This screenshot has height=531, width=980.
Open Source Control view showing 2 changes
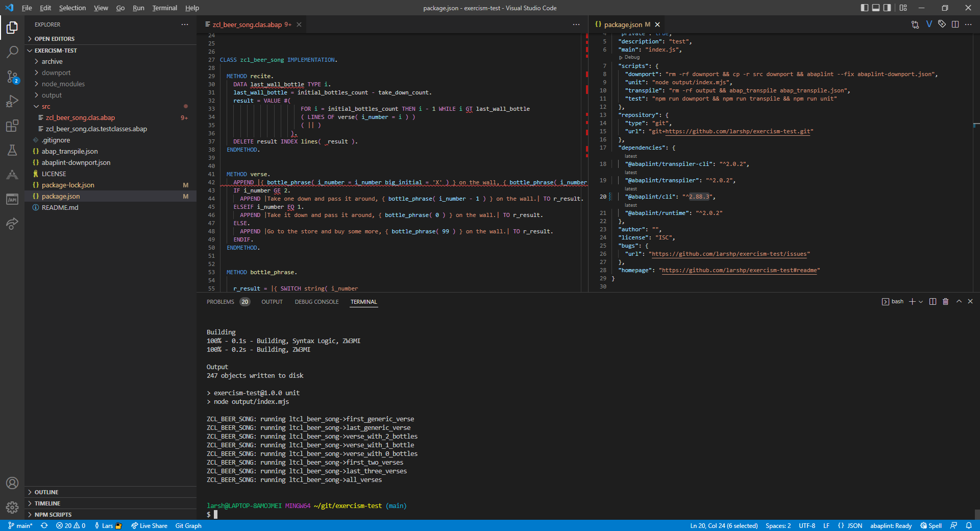tap(12, 77)
